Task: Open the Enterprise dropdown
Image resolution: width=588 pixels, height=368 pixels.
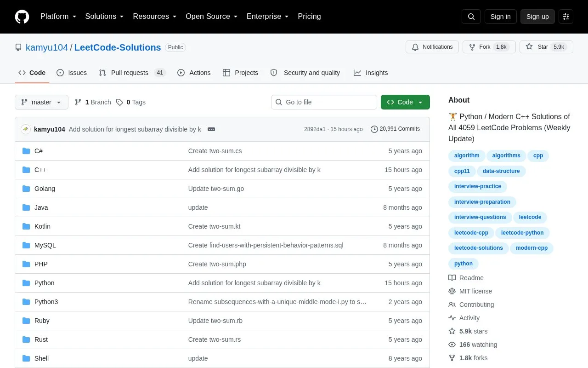Action: click(267, 17)
